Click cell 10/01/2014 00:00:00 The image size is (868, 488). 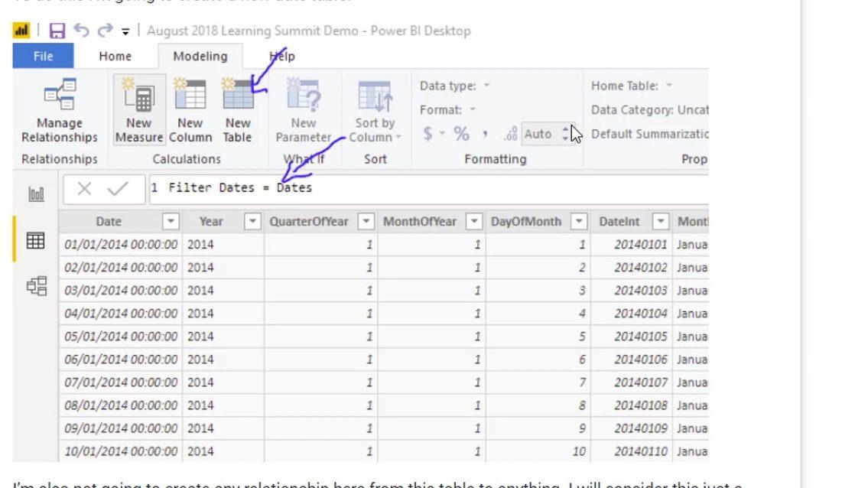121,451
